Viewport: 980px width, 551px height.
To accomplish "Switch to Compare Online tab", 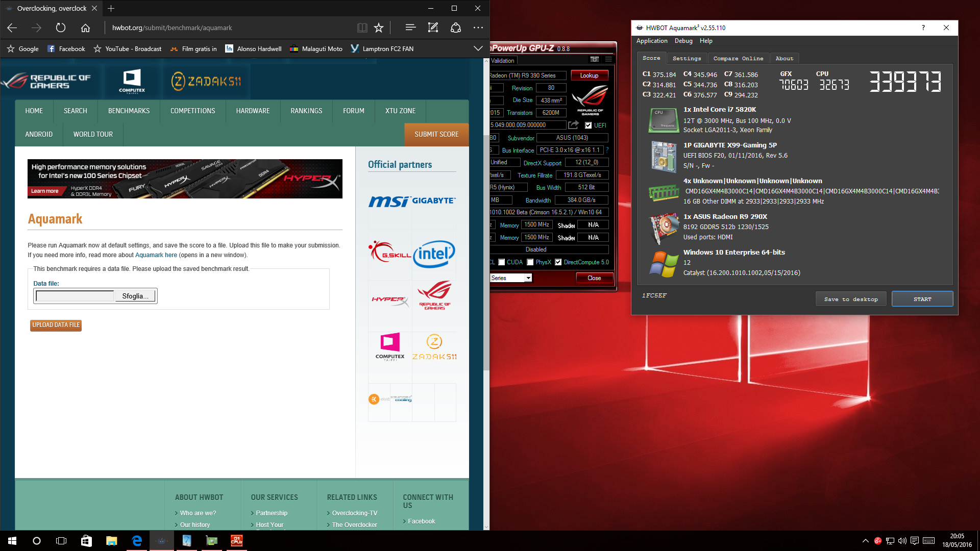I will (738, 59).
